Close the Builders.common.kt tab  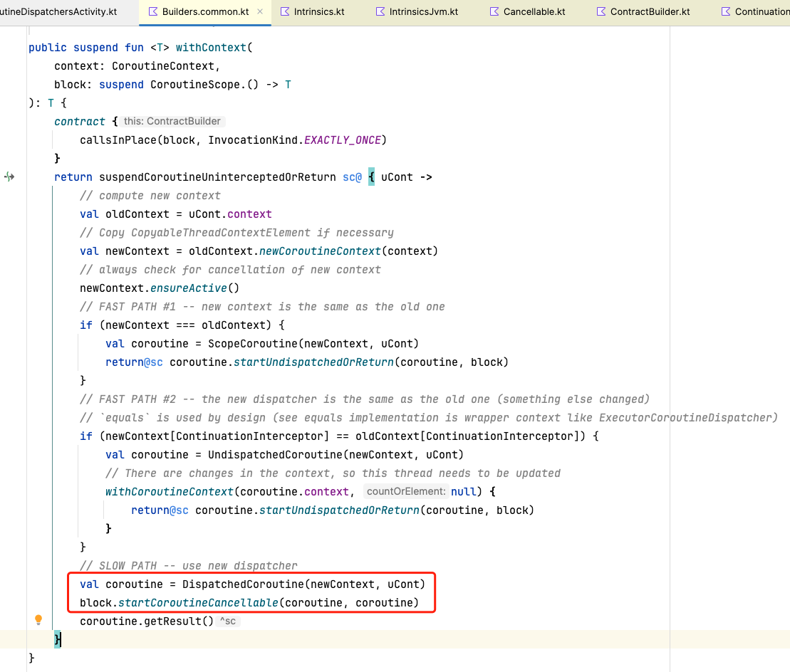pyautogui.click(x=260, y=11)
